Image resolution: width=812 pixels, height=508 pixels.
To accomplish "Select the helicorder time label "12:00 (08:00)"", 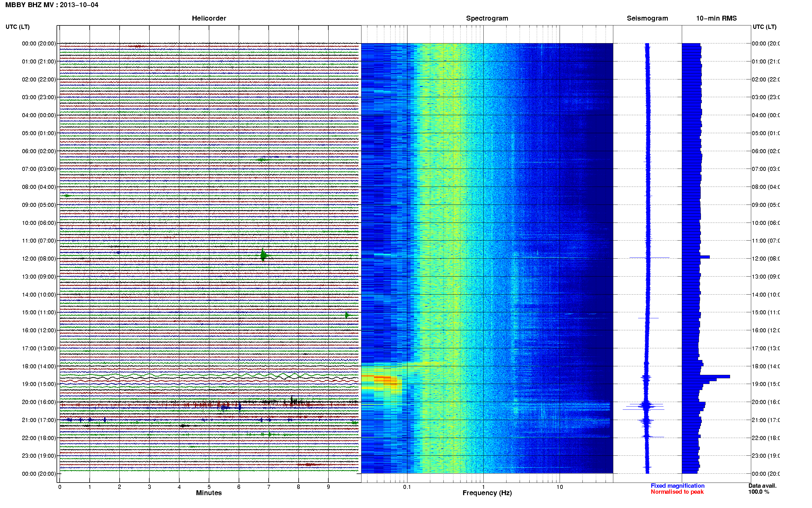I will pos(39,259).
